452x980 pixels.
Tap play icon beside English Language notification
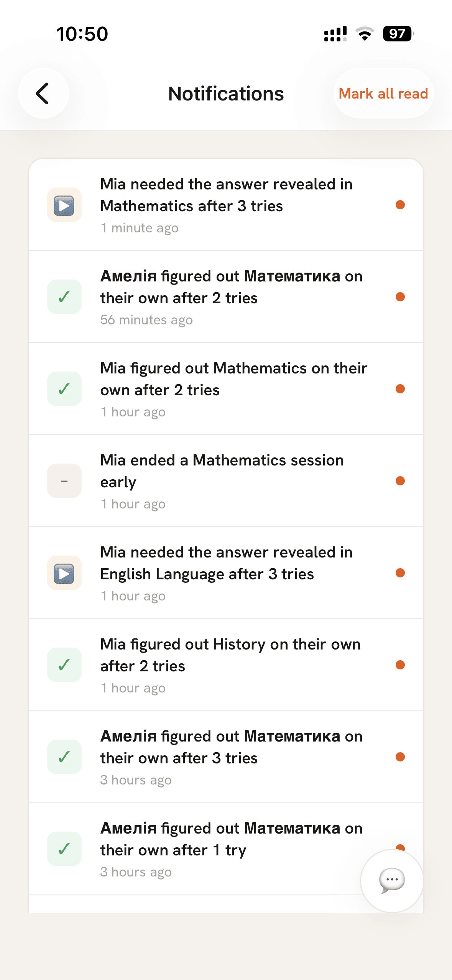64,573
